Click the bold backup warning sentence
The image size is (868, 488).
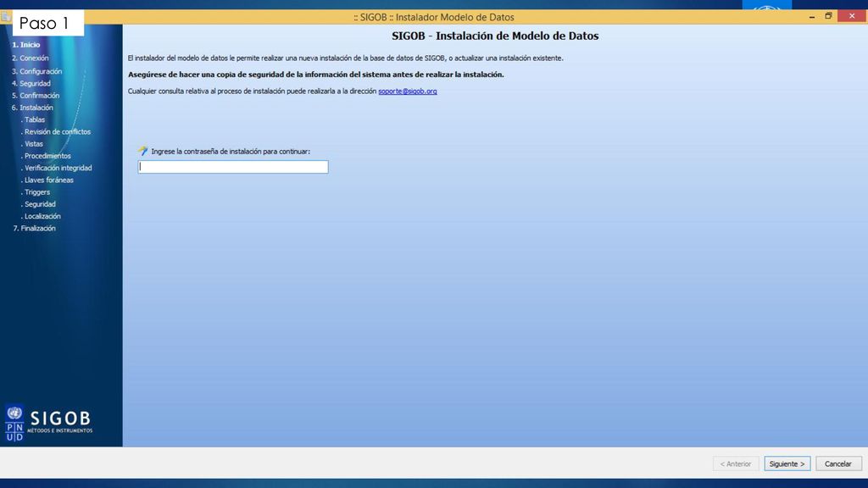pyautogui.click(x=316, y=75)
